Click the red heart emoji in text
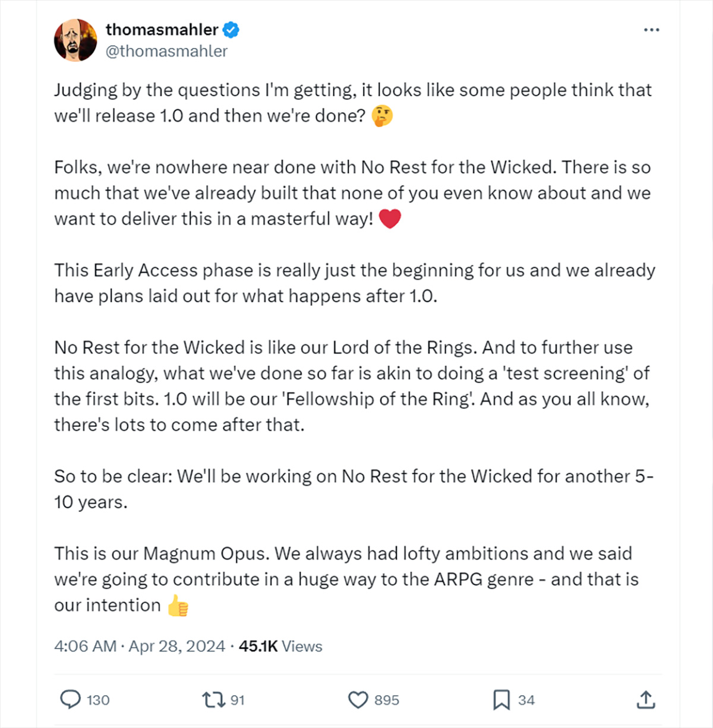Viewport: 713px width, 728px height. (390, 219)
